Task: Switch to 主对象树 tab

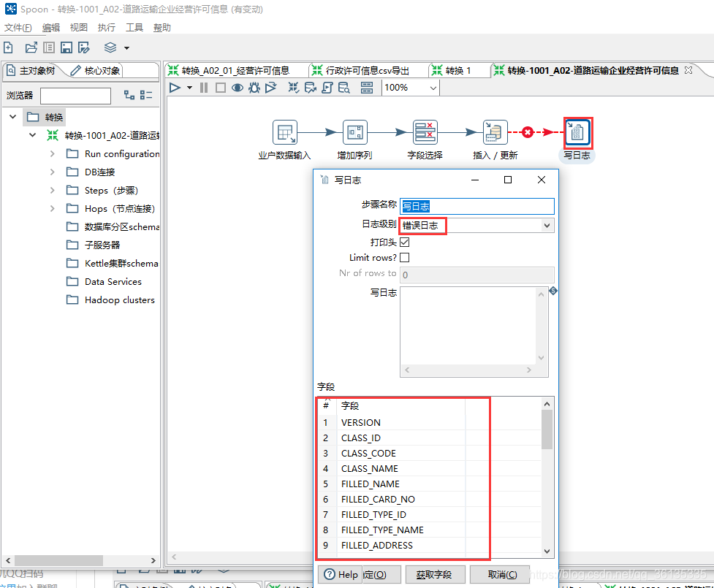Action: (x=31, y=71)
